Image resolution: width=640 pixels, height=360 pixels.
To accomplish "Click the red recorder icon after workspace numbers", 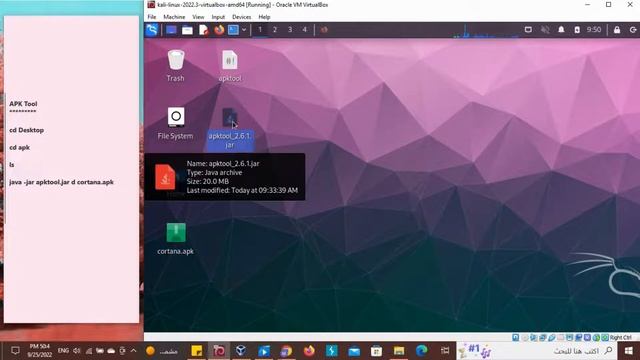I will click(x=324, y=30).
